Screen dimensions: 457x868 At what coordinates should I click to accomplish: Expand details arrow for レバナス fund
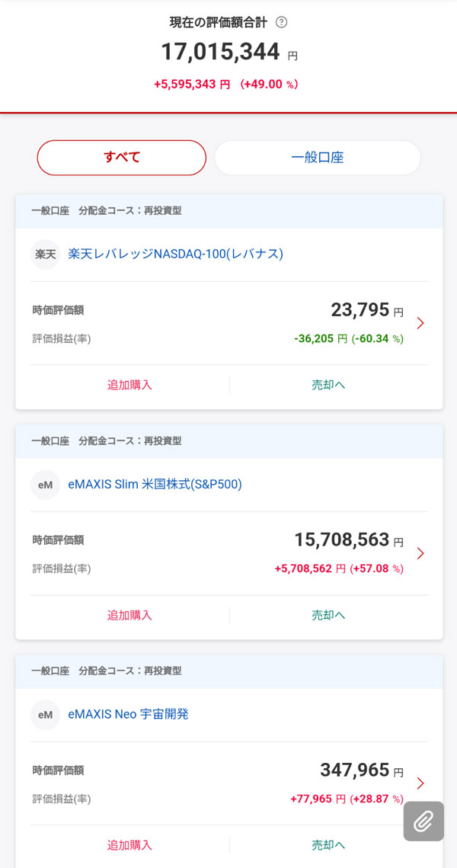pyautogui.click(x=420, y=323)
